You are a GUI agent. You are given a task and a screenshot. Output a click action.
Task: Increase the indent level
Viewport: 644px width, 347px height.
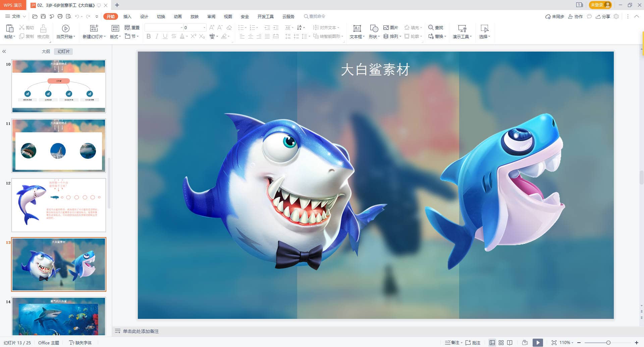[x=276, y=27]
